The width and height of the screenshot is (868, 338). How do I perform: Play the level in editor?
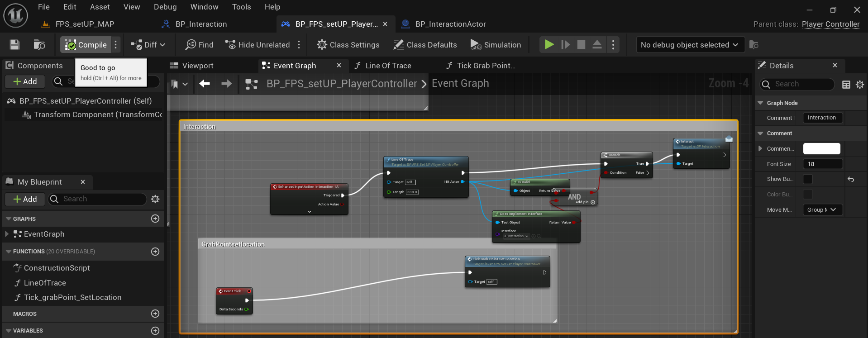549,44
